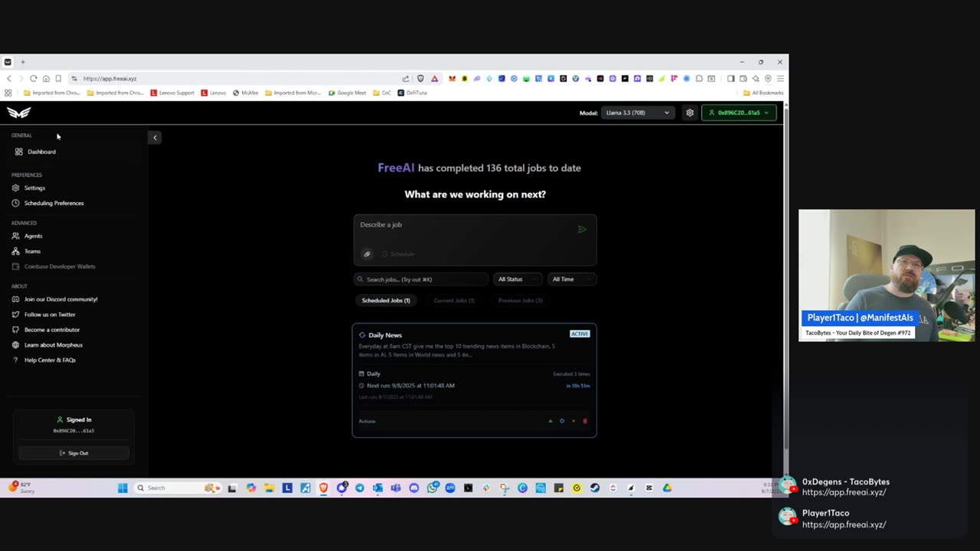Open Help Center & FAQs

click(44, 360)
